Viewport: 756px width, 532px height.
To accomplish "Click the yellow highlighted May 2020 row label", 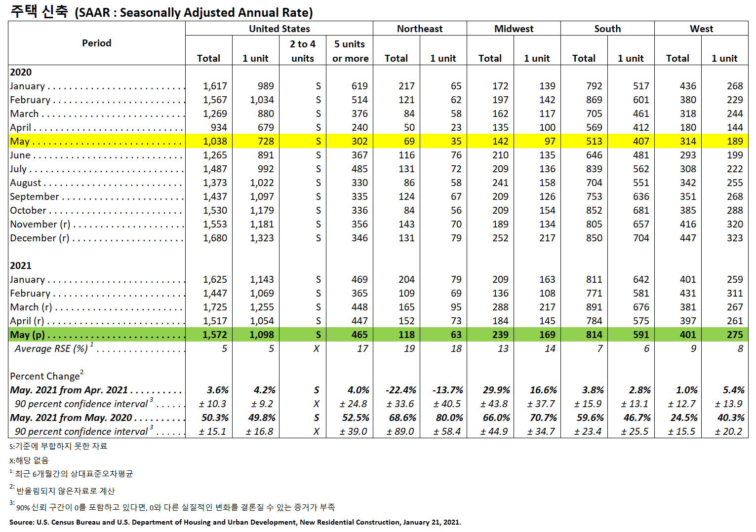I will (20, 141).
